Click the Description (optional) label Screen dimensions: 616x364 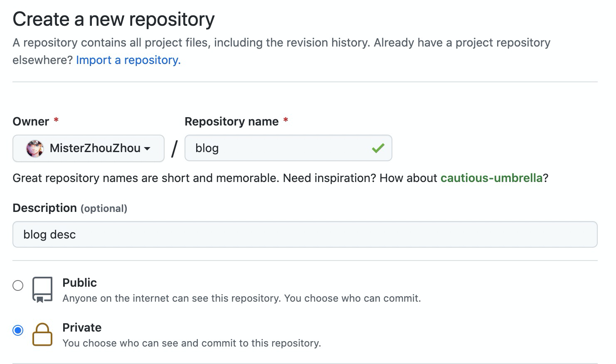(70, 208)
